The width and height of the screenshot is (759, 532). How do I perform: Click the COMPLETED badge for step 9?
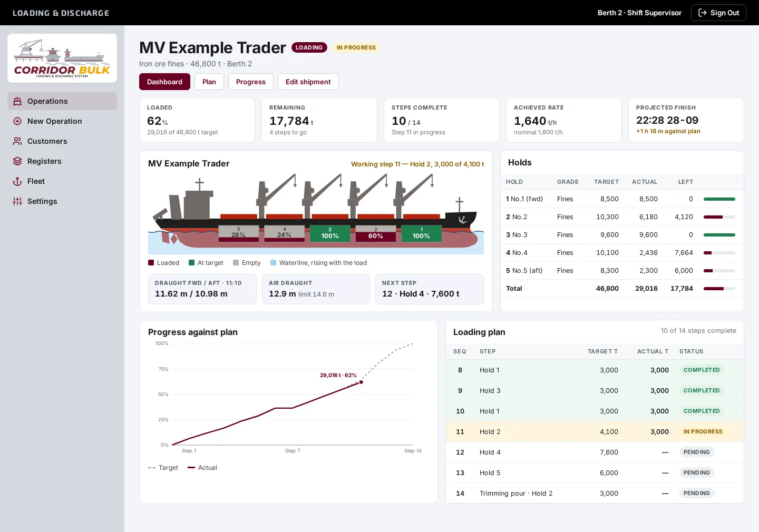tap(702, 391)
